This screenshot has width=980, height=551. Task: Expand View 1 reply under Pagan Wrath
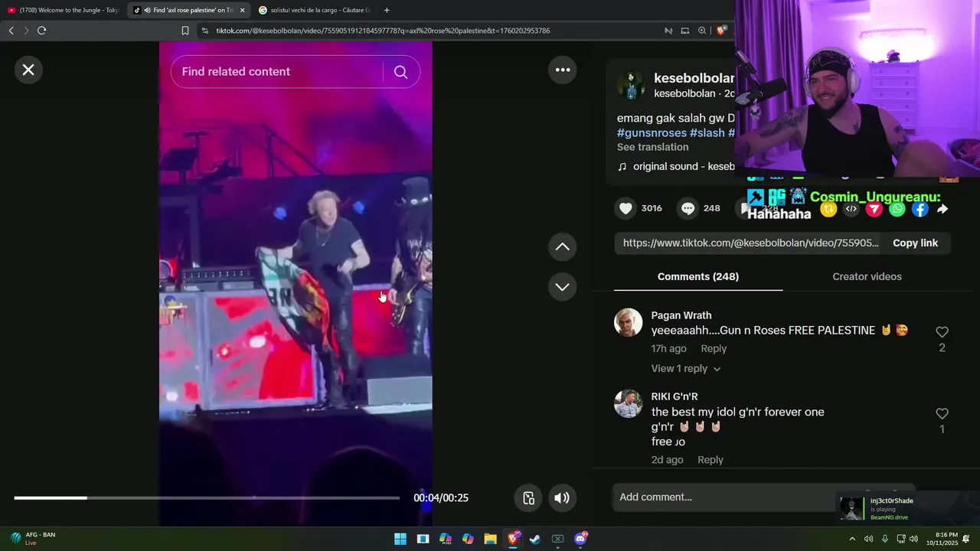685,369
